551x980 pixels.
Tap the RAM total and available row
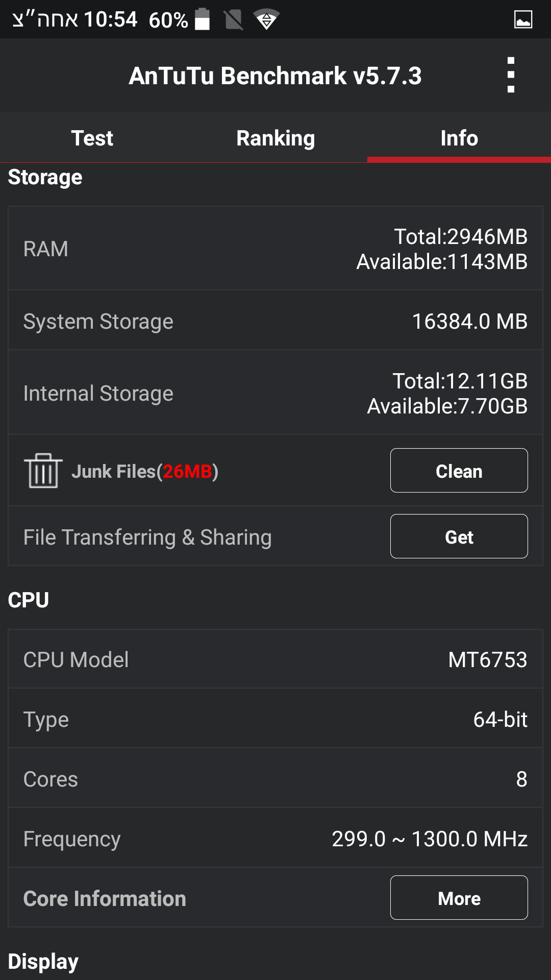click(x=275, y=249)
